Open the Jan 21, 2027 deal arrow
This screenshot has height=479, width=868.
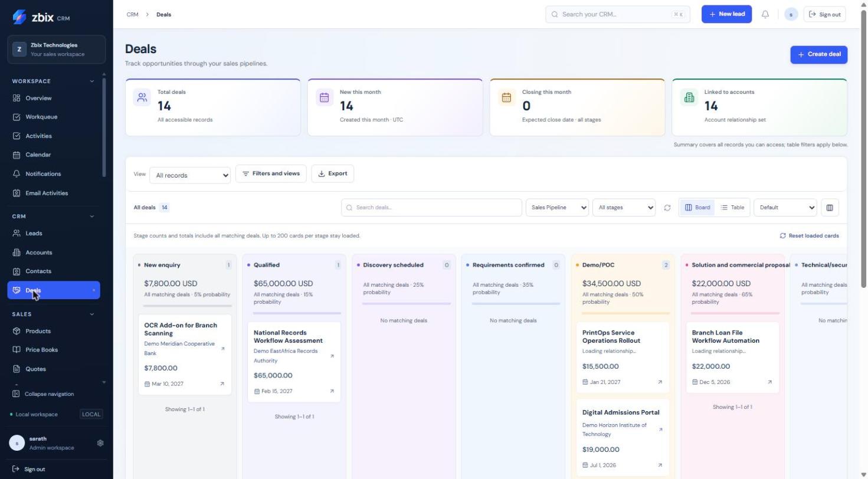[x=660, y=382]
